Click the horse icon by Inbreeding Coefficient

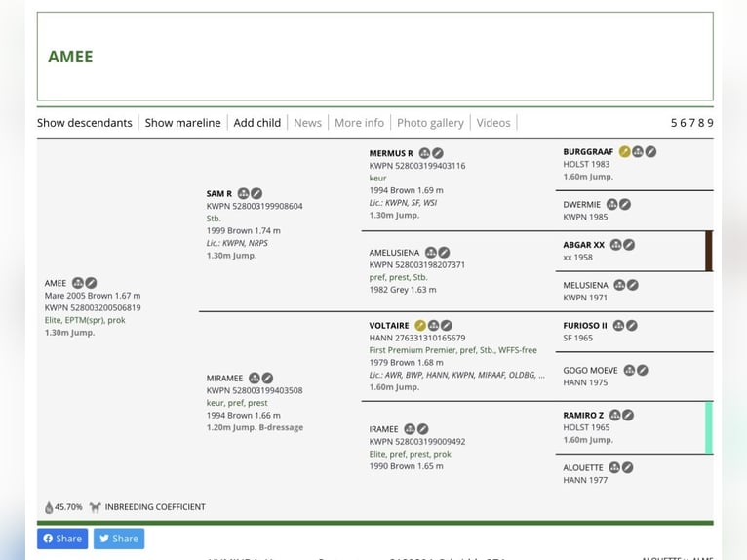pos(95,507)
